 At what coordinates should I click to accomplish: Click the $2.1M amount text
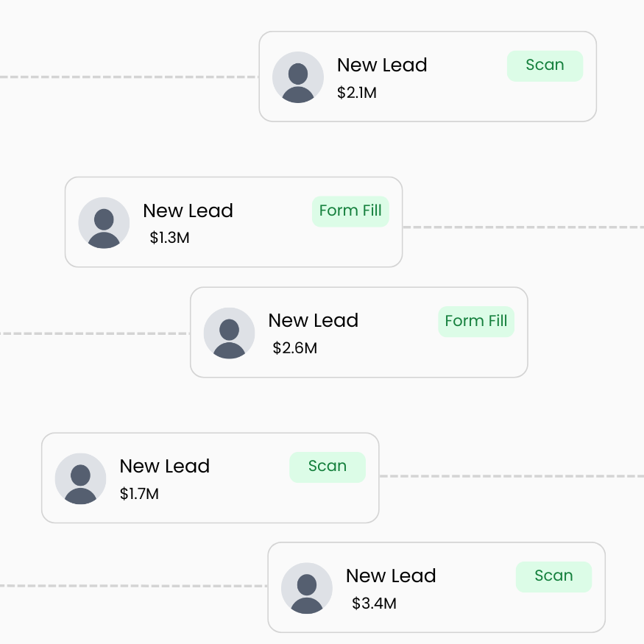(x=356, y=93)
